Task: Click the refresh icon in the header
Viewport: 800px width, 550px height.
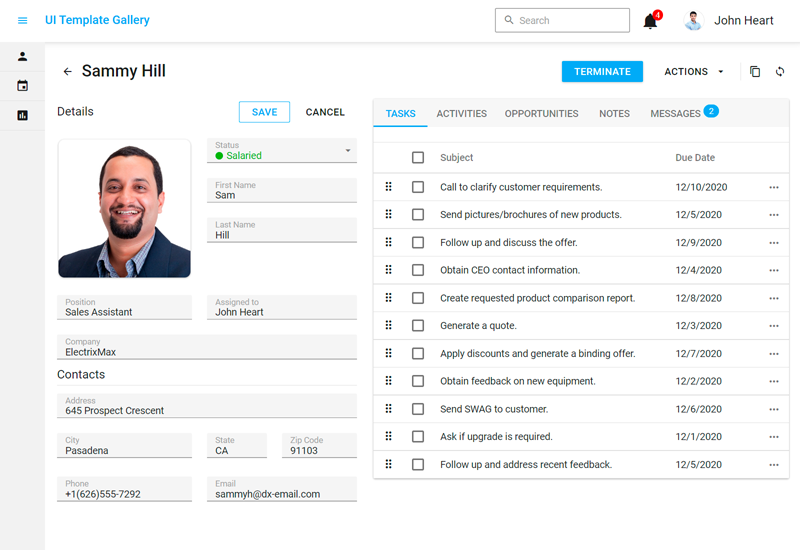Action: (x=780, y=72)
